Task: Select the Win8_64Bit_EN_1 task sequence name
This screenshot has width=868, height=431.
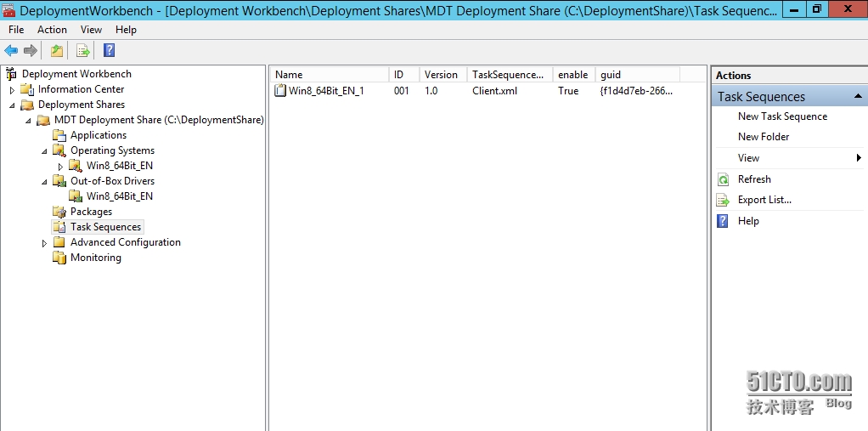Action: click(327, 91)
